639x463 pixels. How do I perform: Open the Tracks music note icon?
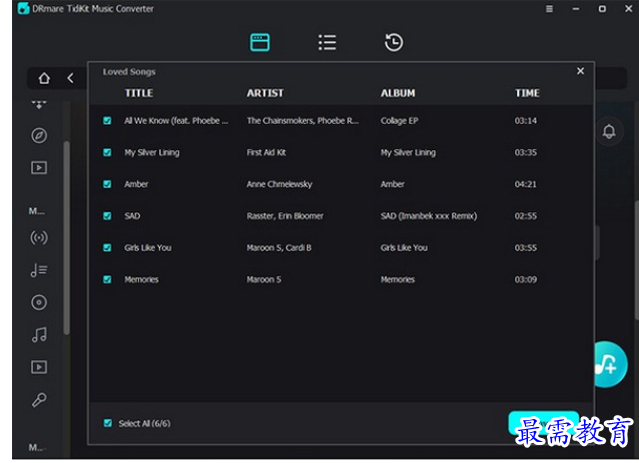(x=39, y=335)
